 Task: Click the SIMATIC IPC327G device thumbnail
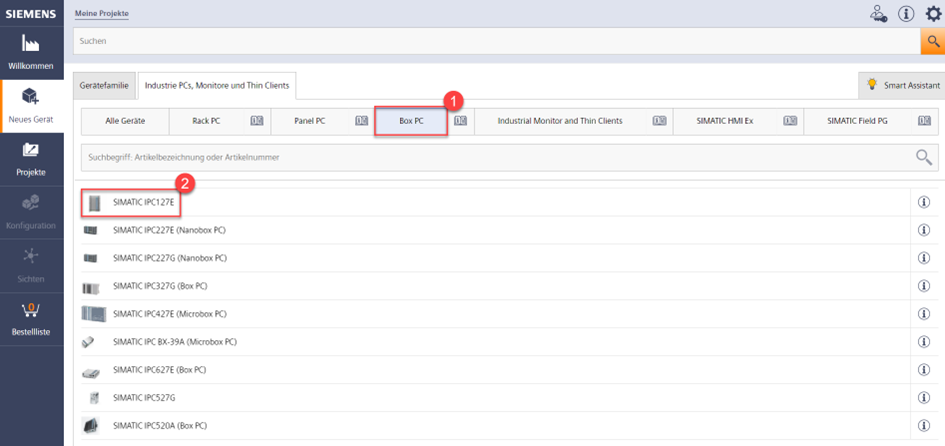tap(90, 288)
